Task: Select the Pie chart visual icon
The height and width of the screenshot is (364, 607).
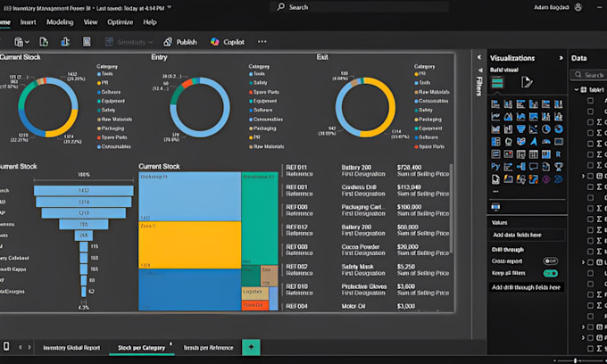Action: tap(545, 129)
